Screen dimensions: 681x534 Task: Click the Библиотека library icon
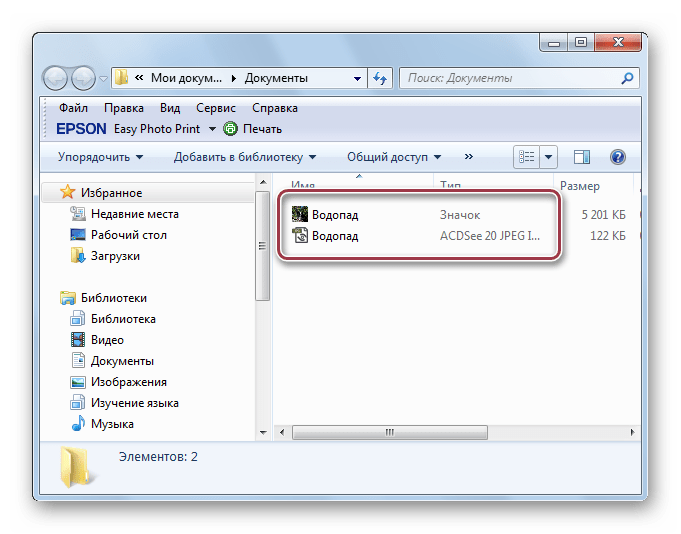click(x=78, y=319)
